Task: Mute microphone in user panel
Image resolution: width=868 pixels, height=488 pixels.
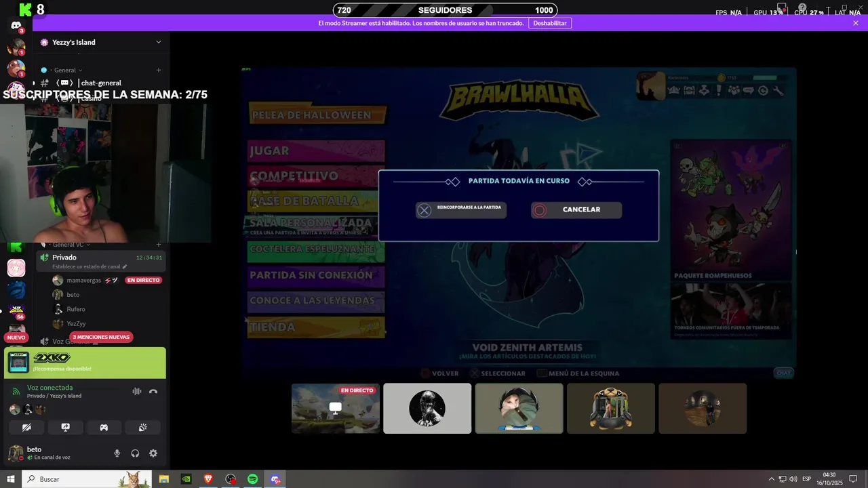Action: [117, 453]
